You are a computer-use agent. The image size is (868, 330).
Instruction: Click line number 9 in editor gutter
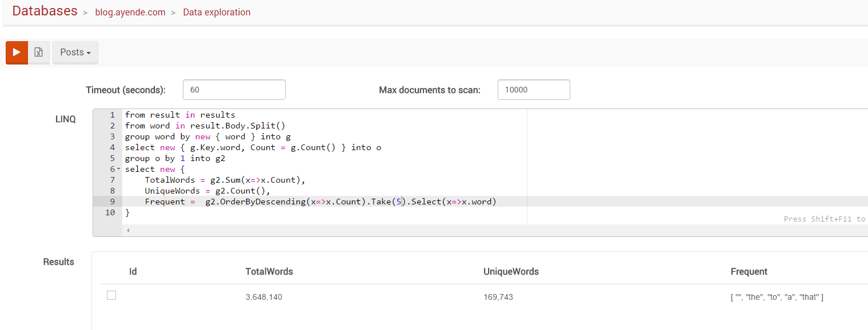coord(113,202)
